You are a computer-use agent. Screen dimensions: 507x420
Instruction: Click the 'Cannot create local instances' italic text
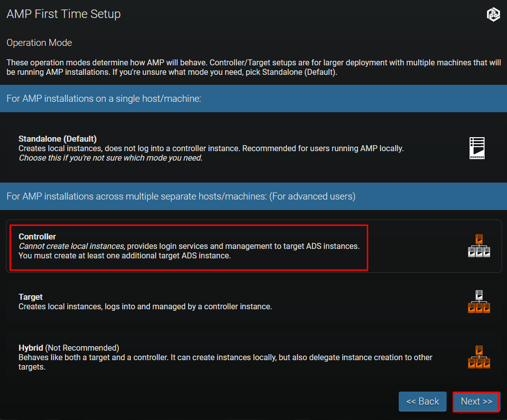tap(71, 246)
